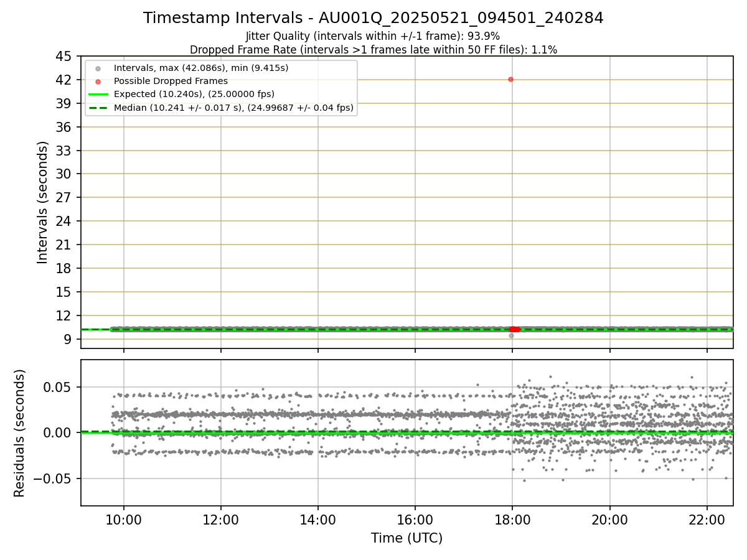Click the 'Residuals (seconds)' y-axis label
This screenshot has width=747, height=560.
[x=19, y=433]
